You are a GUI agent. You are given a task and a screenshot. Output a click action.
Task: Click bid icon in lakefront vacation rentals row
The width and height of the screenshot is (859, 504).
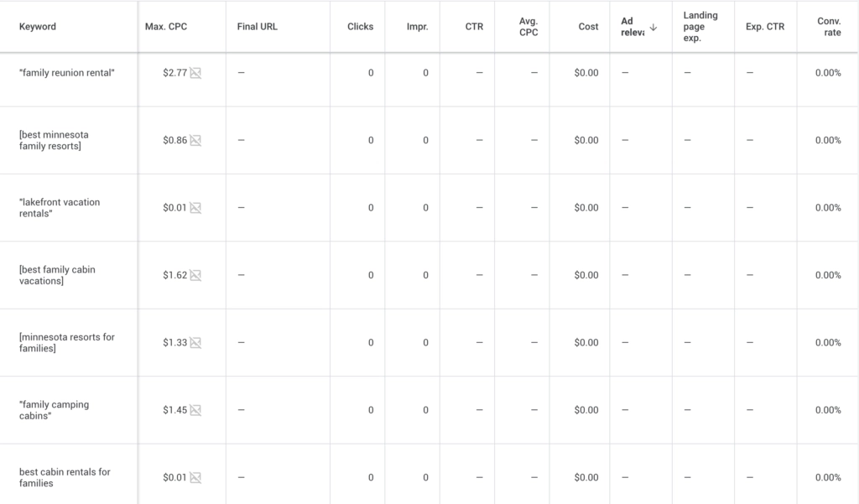pos(195,208)
